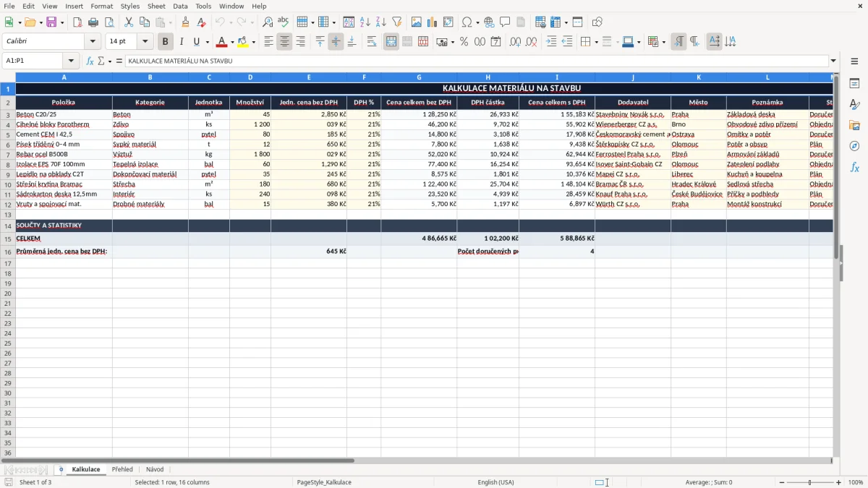The image size is (868, 488).
Task: Toggle Bold formatting
Action: [166, 42]
